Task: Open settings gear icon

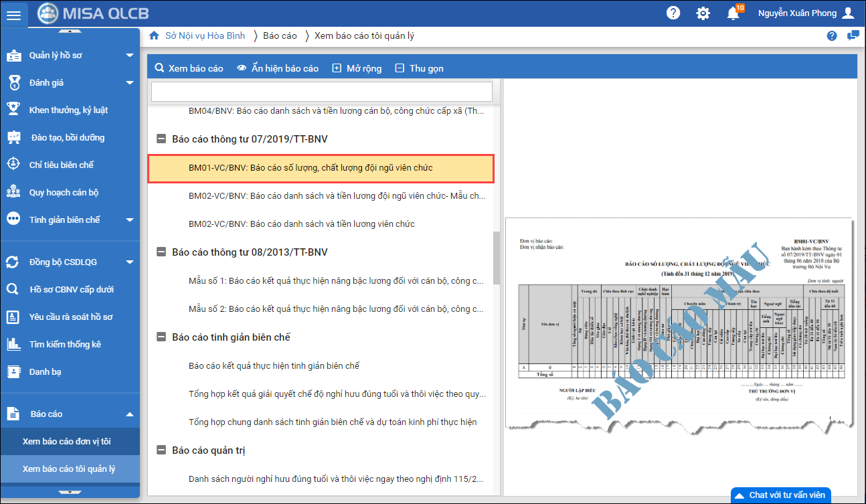Action: click(703, 13)
